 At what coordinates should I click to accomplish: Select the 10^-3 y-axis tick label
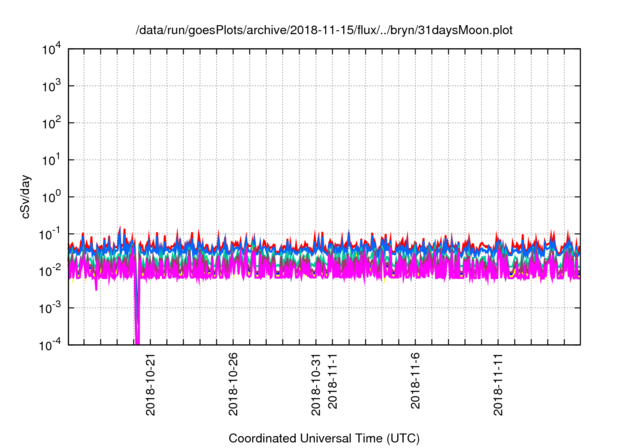pyautogui.click(x=48, y=308)
